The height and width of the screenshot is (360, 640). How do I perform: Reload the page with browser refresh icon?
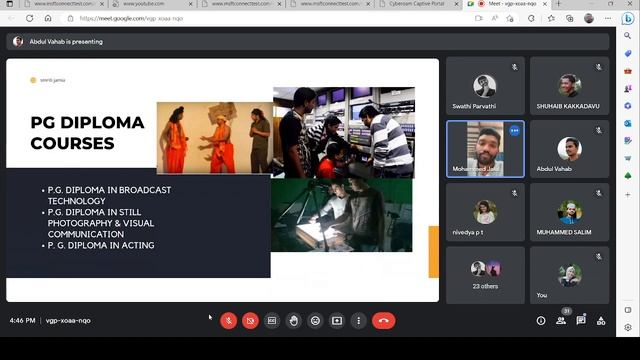point(29,18)
